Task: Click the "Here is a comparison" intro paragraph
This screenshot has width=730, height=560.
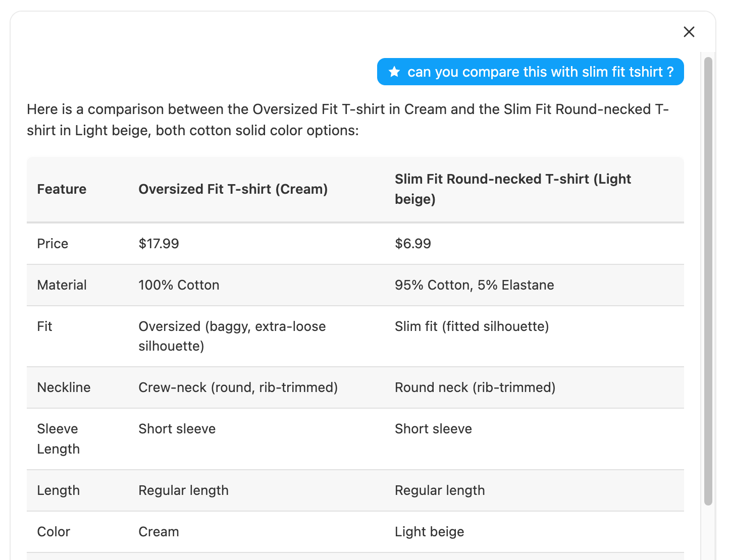Action: [347, 120]
